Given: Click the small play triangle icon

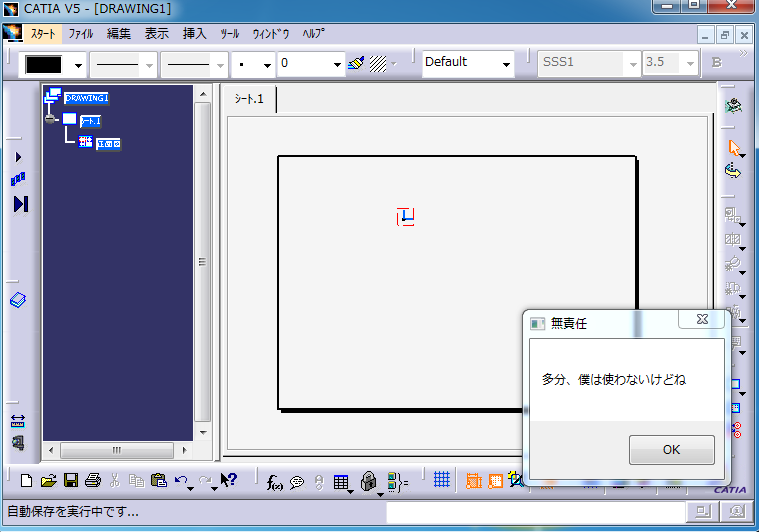Looking at the screenshot, I should click(x=18, y=157).
